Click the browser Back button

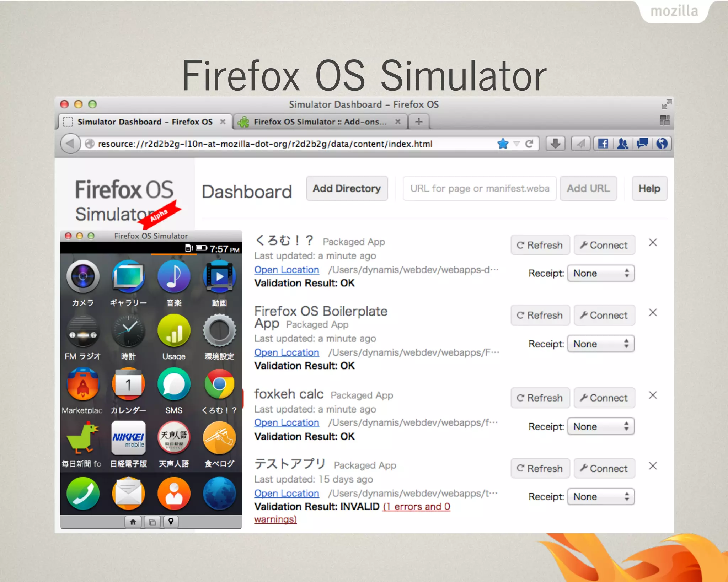pyautogui.click(x=70, y=144)
